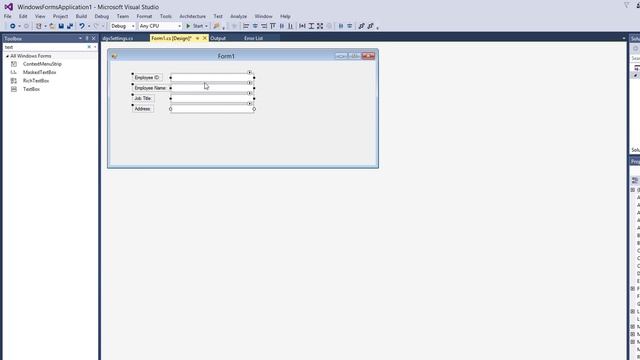
Task: Click the Align Middles layout icon
Action: [282, 26]
